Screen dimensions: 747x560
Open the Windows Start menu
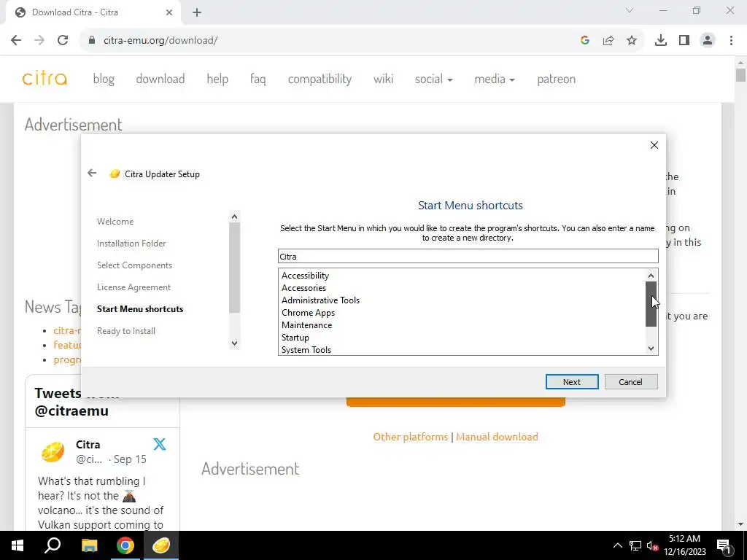tap(18, 545)
